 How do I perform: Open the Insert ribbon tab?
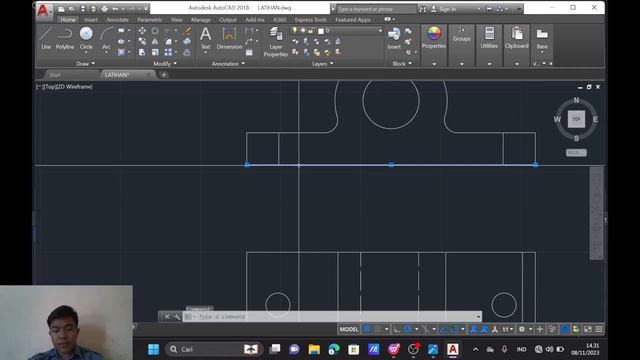tap(91, 20)
